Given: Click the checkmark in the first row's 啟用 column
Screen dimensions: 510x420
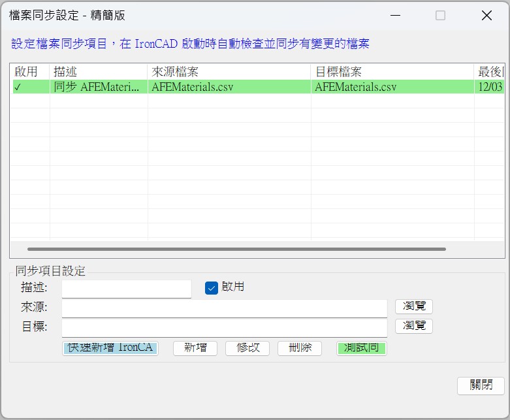Looking at the screenshot, I should [x=18, y=87].
